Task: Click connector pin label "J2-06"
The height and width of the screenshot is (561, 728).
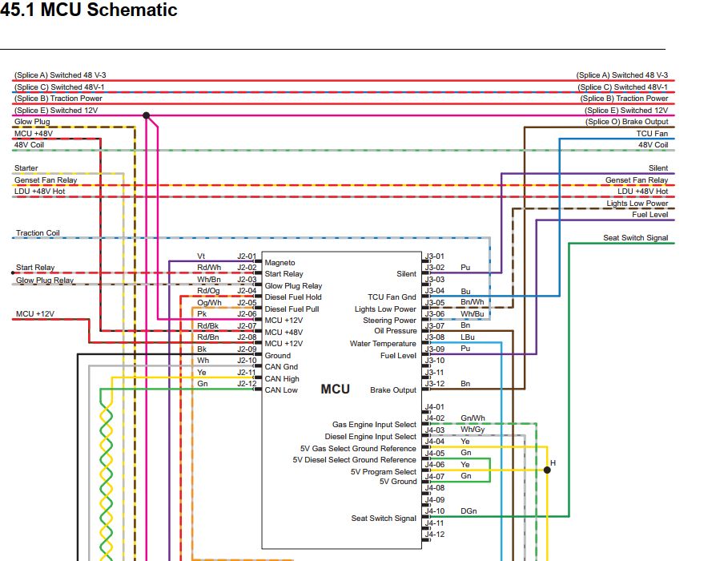Action: (x=247, y=313)
